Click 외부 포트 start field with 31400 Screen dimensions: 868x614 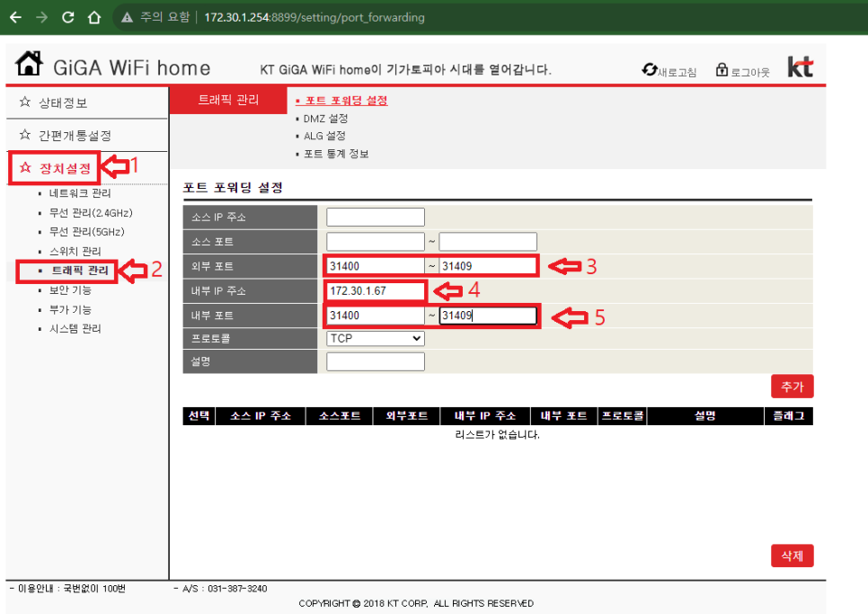tap(376, 266)
